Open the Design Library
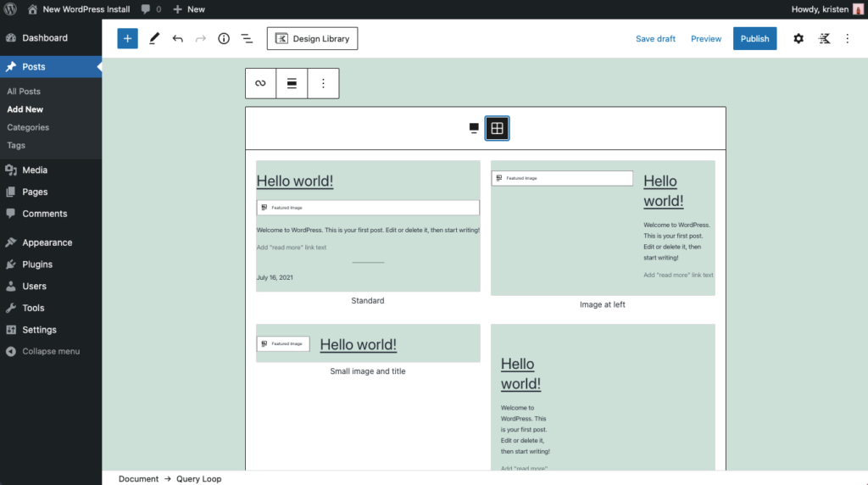Image resolution: width=868 pixels, height=485 pixels. tap(313, 38)
